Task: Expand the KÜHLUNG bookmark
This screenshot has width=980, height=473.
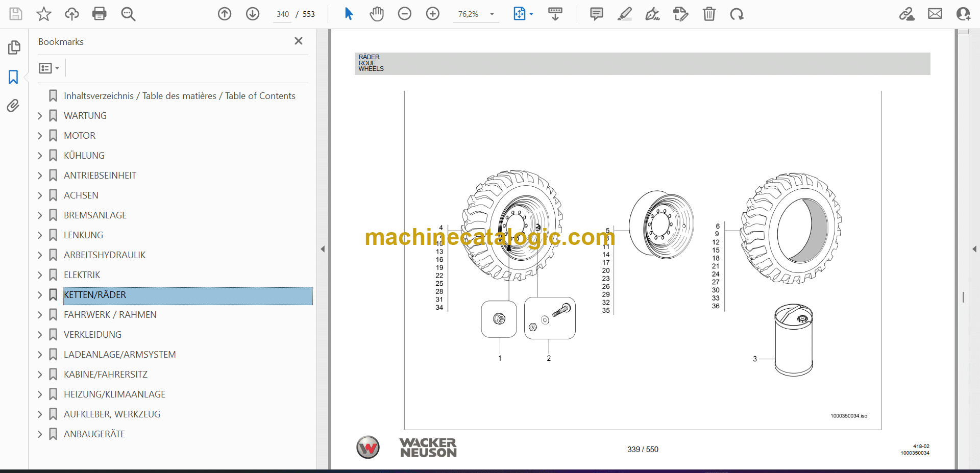Action: tap(40, 156)
